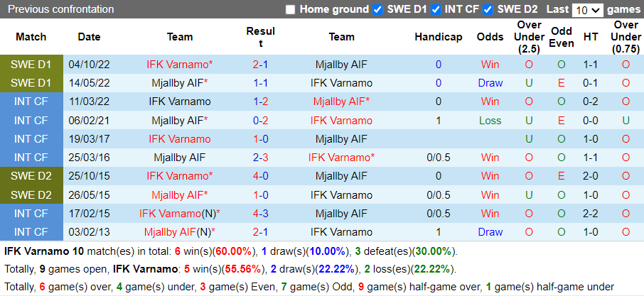Open the Last games count dropdown

[587, 10]
